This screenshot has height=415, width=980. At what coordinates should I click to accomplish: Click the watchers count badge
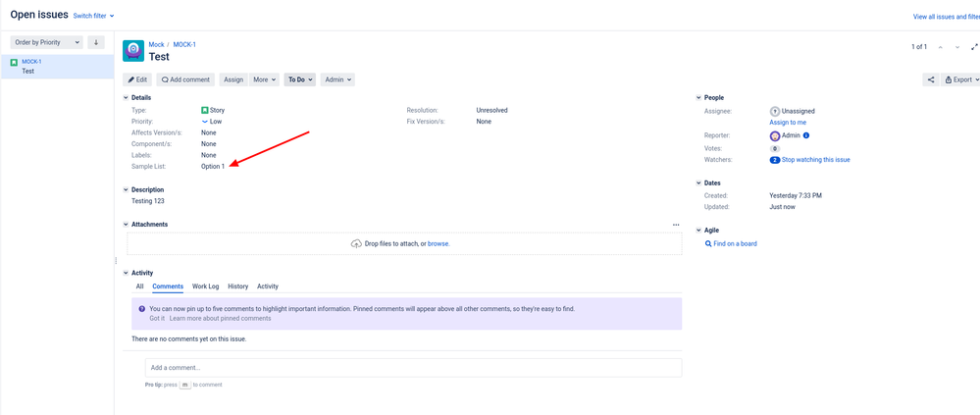[775, 160]
